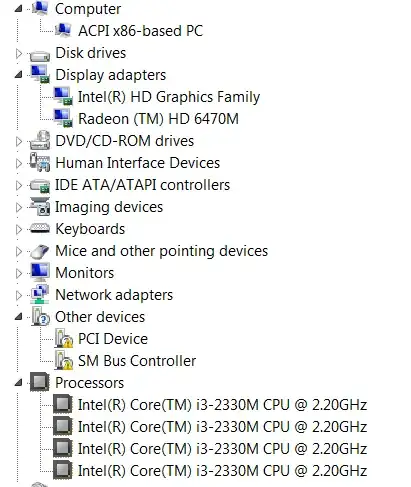This screenshot has width=411, height=487.
Task: Expand IDE ATA/ATAPI controllers node
Action: click(19, 185)
